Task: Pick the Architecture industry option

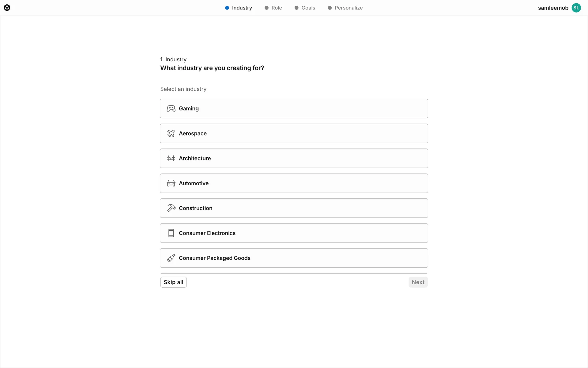Action: coord(293,158)
